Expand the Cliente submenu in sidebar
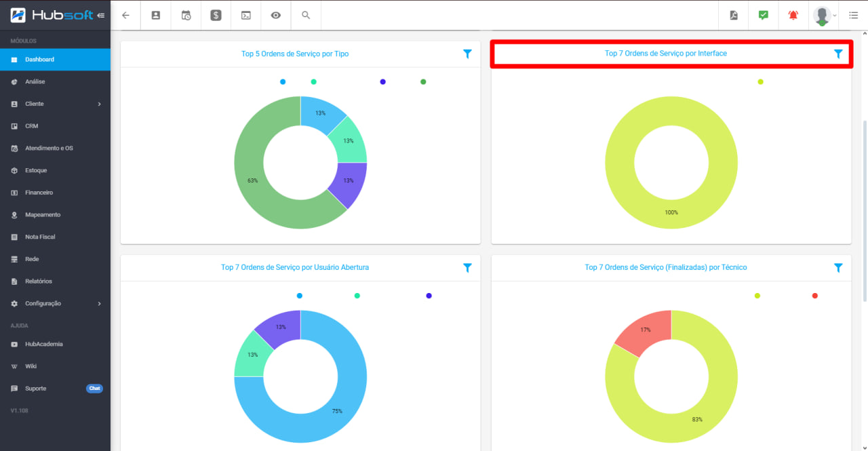 [x=99, y=104]
